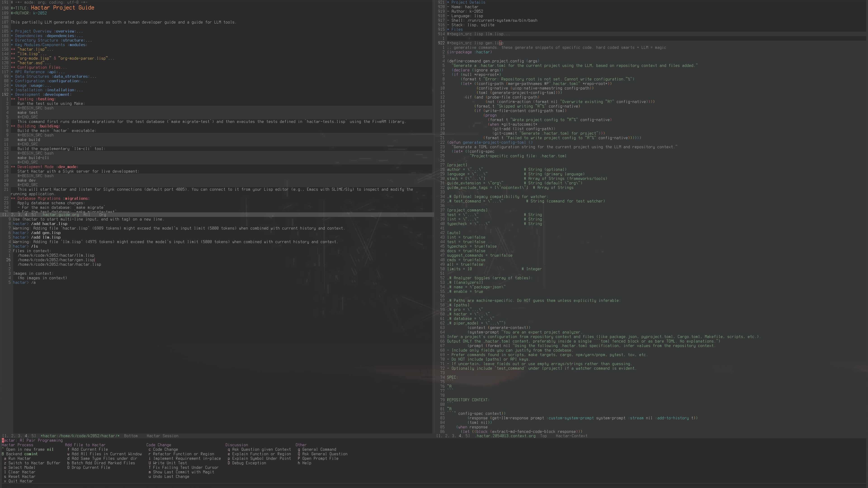Image resolution: width=868 pixels, height=488 pixels.
Task: Select 'Refactor Function or Region' command
Action: pyautogui.click(x=183, y=454)
